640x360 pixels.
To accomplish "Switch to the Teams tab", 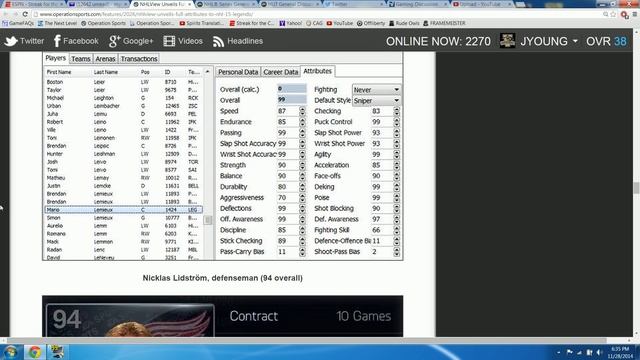I will pos(81,59).
